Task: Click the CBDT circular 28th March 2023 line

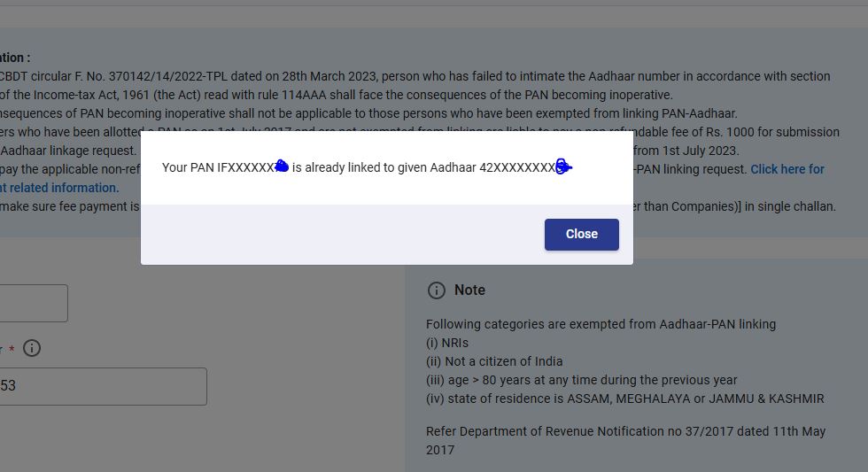Action: coord(415,77)
